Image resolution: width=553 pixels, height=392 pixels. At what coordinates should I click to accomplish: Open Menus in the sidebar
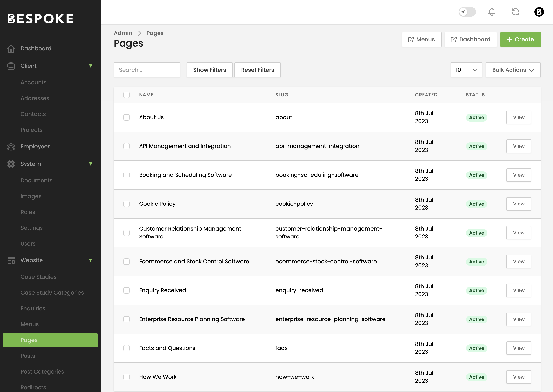tap(29, 324)
